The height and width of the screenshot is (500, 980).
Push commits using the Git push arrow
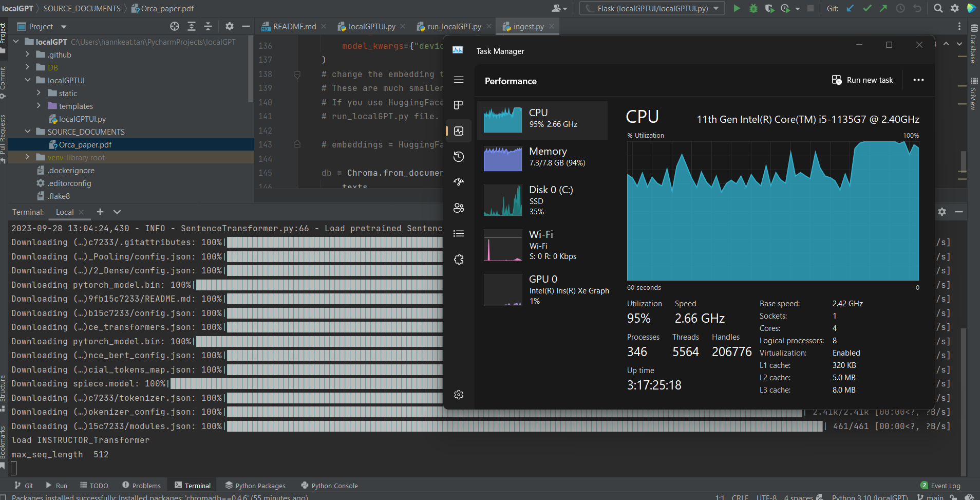coord(884,8)
